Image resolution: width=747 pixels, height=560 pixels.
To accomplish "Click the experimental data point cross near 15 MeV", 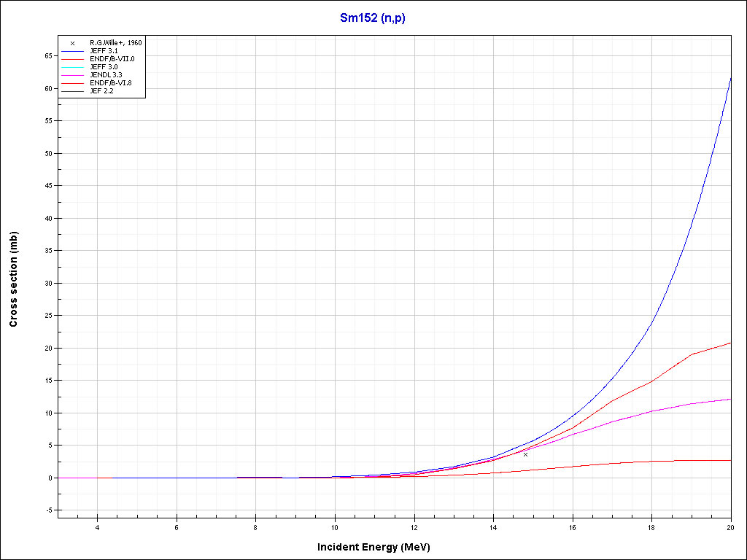I will (525, 454).
